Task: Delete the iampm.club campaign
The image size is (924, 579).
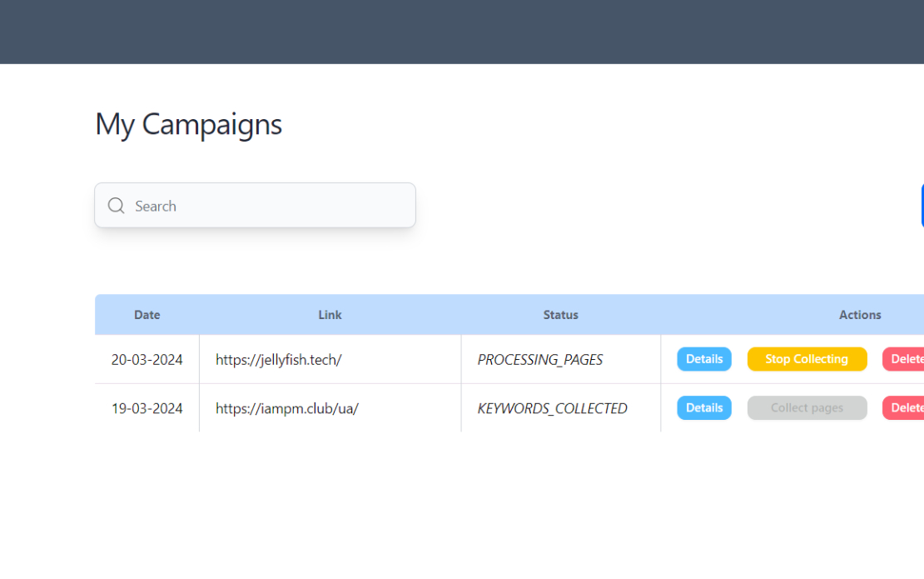Action: pyautogui.click(x=907, y=407)
